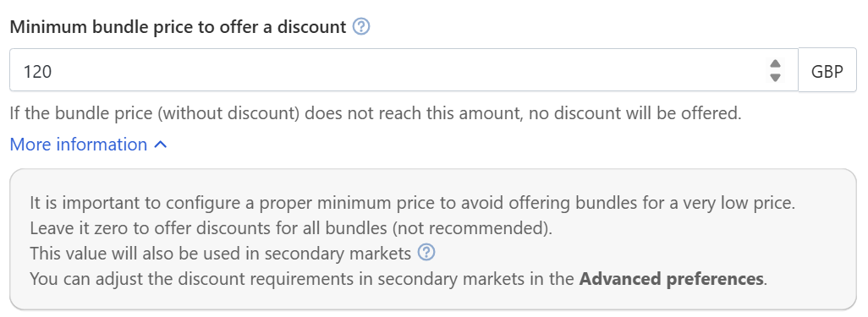868x317 pixels.
Task: Click 'This value will also be used' text
Action: click(220, 254)
